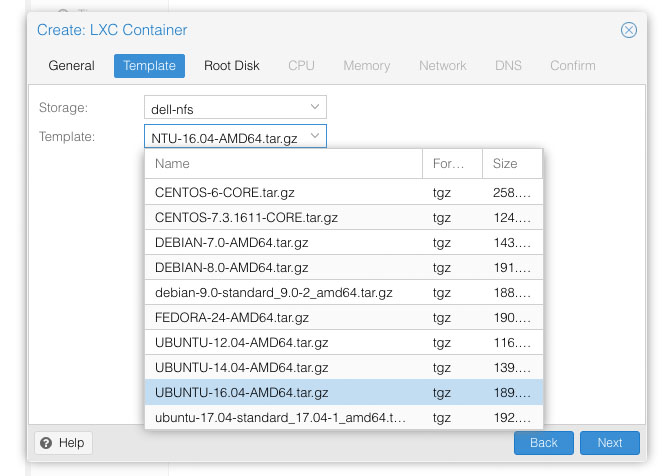Open the Root Disk tab
Viewport: 662px width, 476px height.
(x=231, y=65)
